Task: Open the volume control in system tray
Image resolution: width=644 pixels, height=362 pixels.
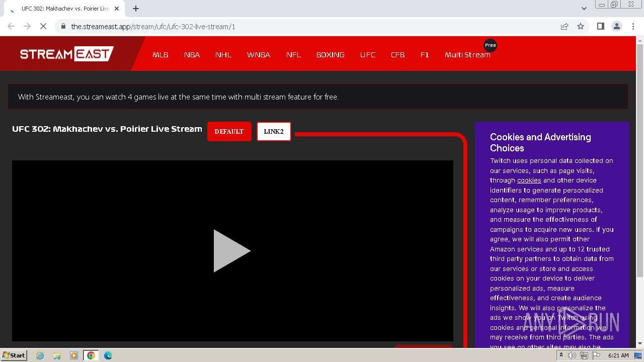Action: click(x=572, y=355)
